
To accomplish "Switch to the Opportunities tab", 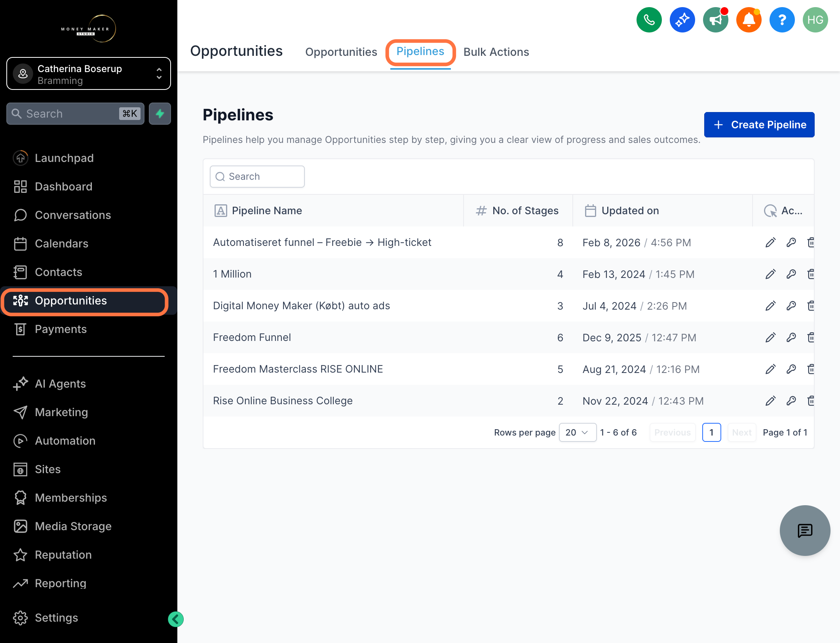I will [341, 52].
